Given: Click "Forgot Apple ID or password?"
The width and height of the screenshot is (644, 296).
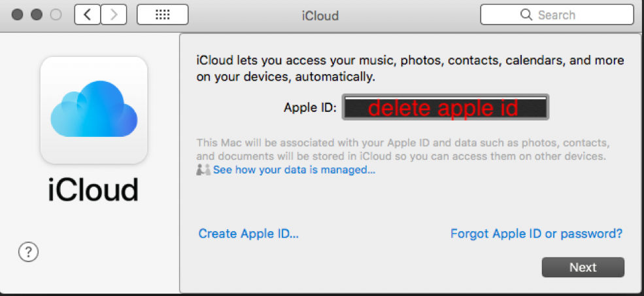Looking at the screenshot, I should point(536,233).
